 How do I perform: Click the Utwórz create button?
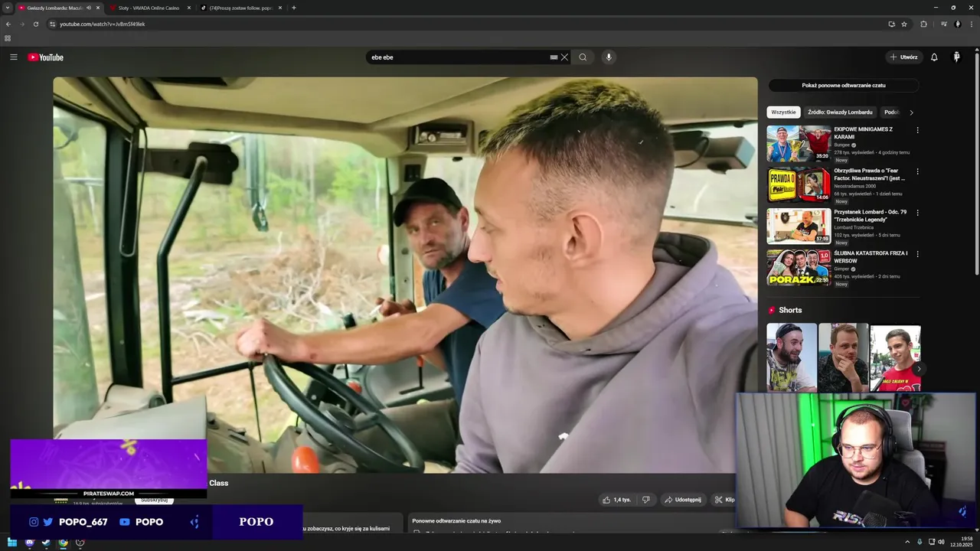(903, 57)
